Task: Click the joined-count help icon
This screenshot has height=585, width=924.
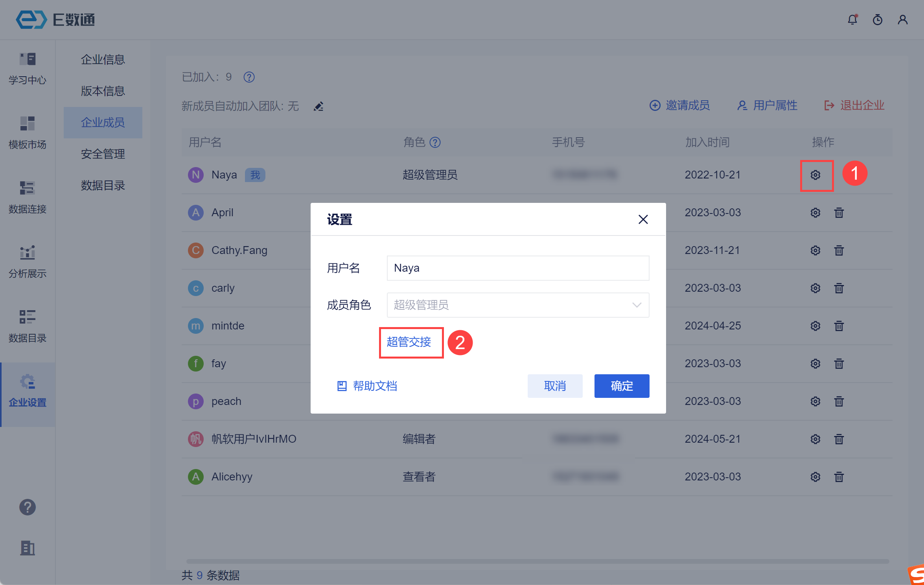Action: click(249, 77)
